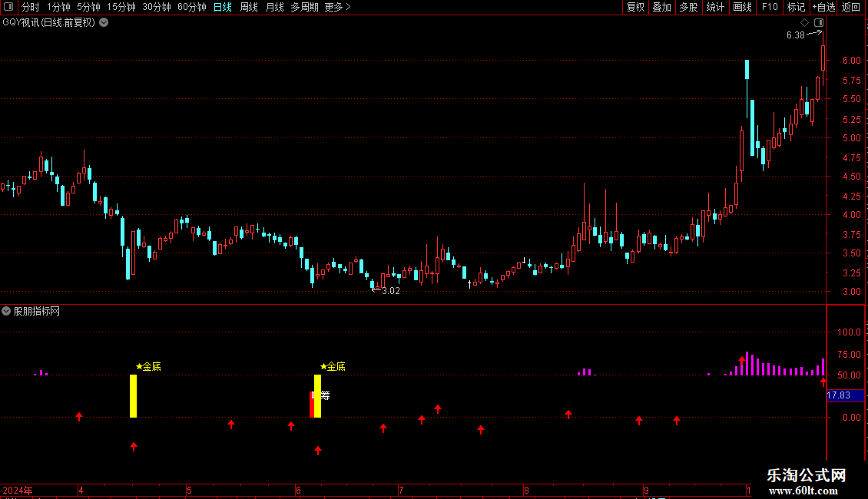Image resolution: width=868 pixels, height=499 pixels.
Task: Click 返回 to go back
Action: (x=851, y=7)
